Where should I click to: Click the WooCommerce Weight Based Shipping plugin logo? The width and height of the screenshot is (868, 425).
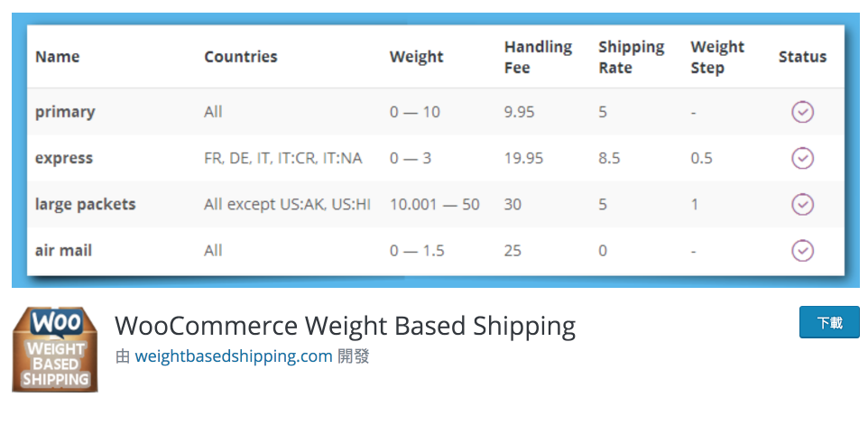coord(55,349)
